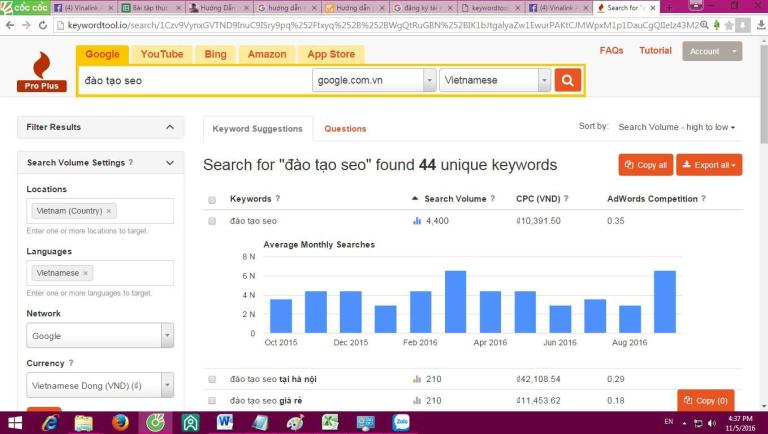Show chart icon for đào tạo seo tại hà nội
The height and width of the screenshot is (434, 768).
[417, 379]
